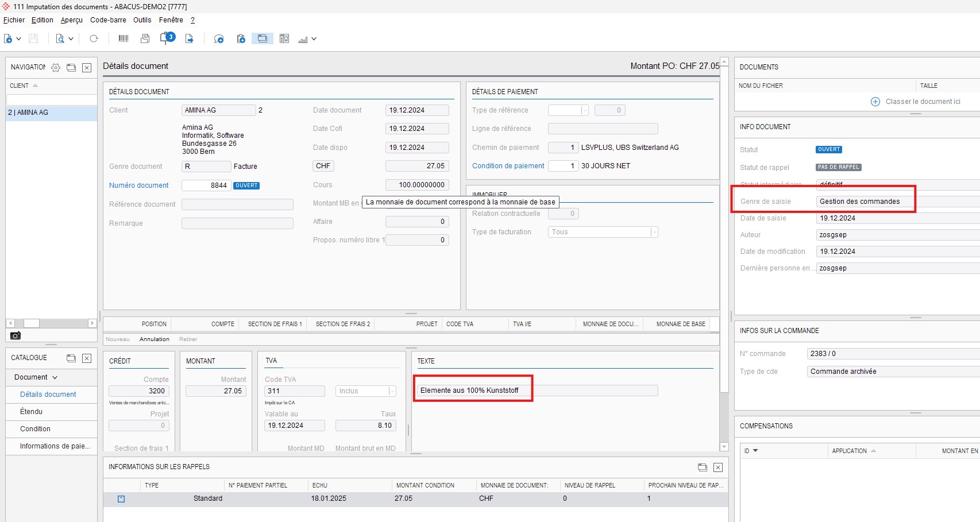980x522 pixels.
Task: Click the barcode toolbar icon
Action: [x=123, y=39]
